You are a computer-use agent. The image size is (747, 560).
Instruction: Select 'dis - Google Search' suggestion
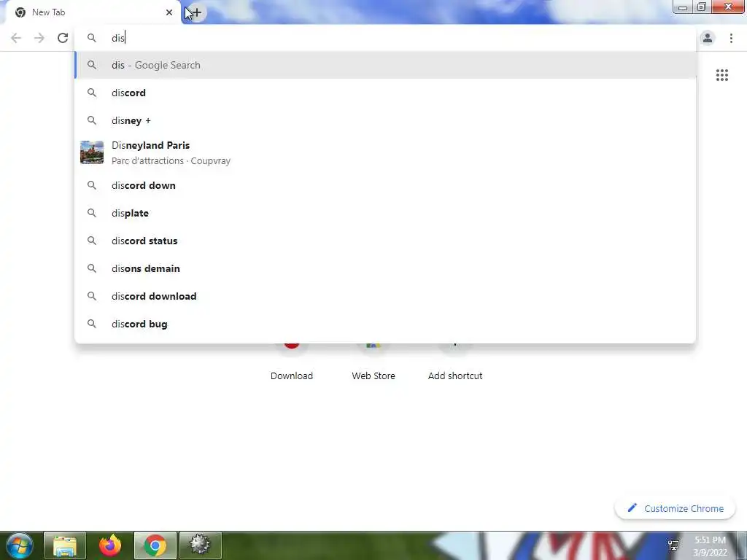click(385, 65)
